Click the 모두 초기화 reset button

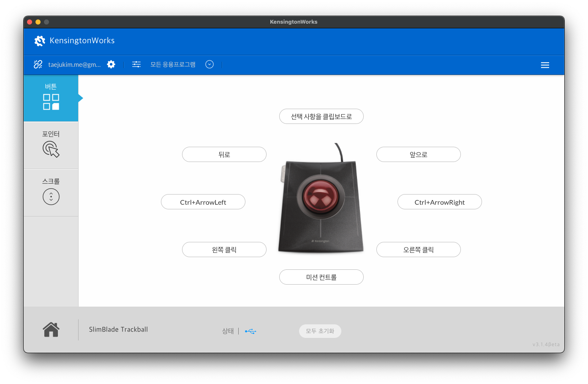(x=320, y=331)
